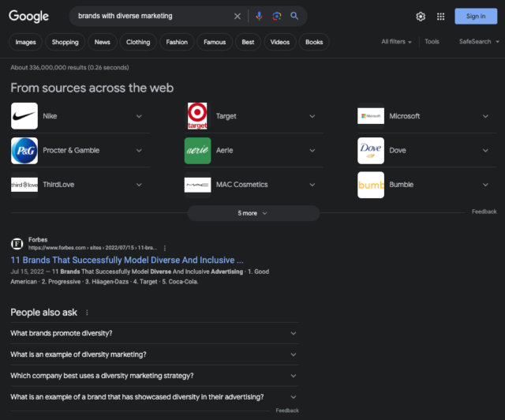
Task: Click the Bumble logo thumbnail
Action: [371, 185]
